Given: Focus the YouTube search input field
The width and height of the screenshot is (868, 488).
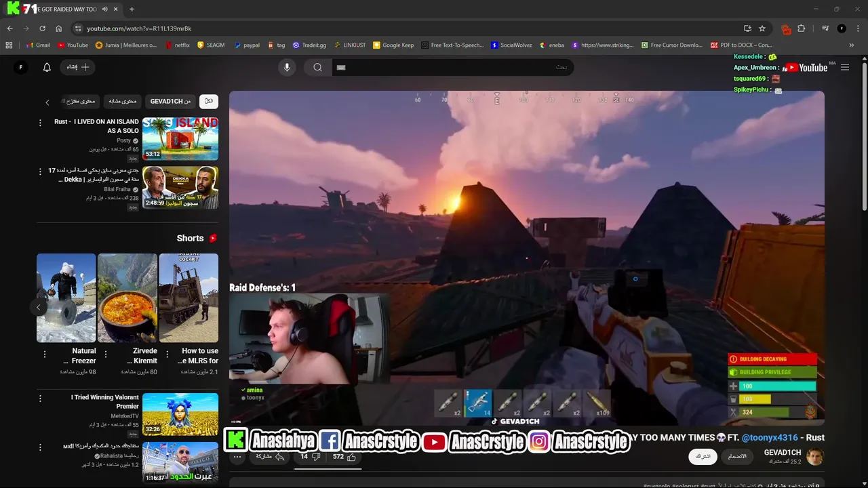Looking at the screenshot, I should 452,67.
